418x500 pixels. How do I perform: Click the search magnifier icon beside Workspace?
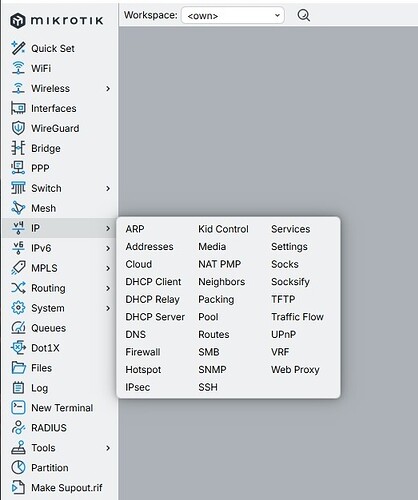304,15
